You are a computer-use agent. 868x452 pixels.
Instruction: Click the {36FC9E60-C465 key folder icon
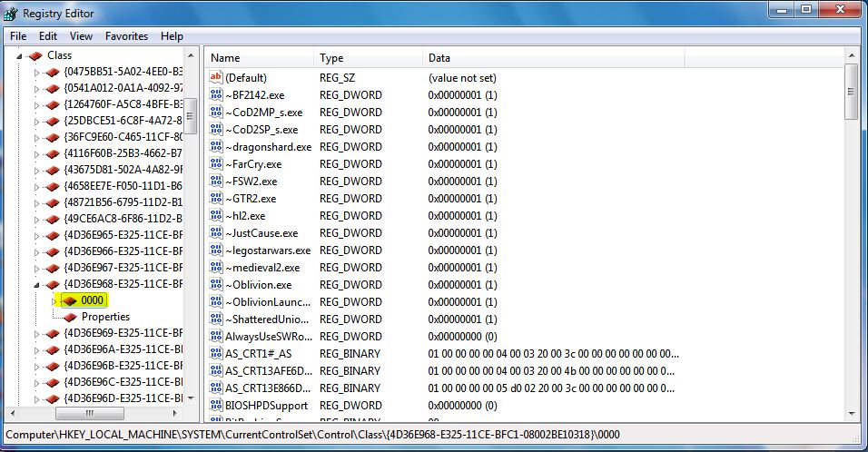point(53,137)
